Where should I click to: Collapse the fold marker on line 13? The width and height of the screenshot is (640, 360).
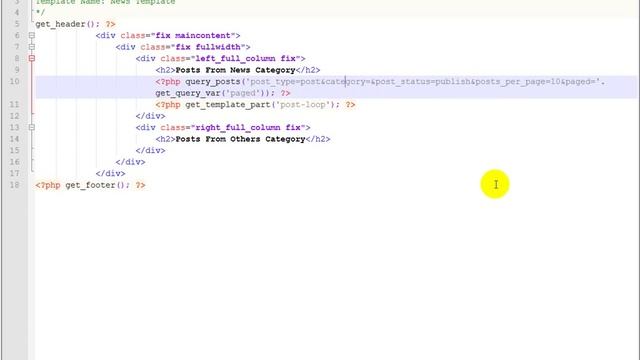point(32,127)
